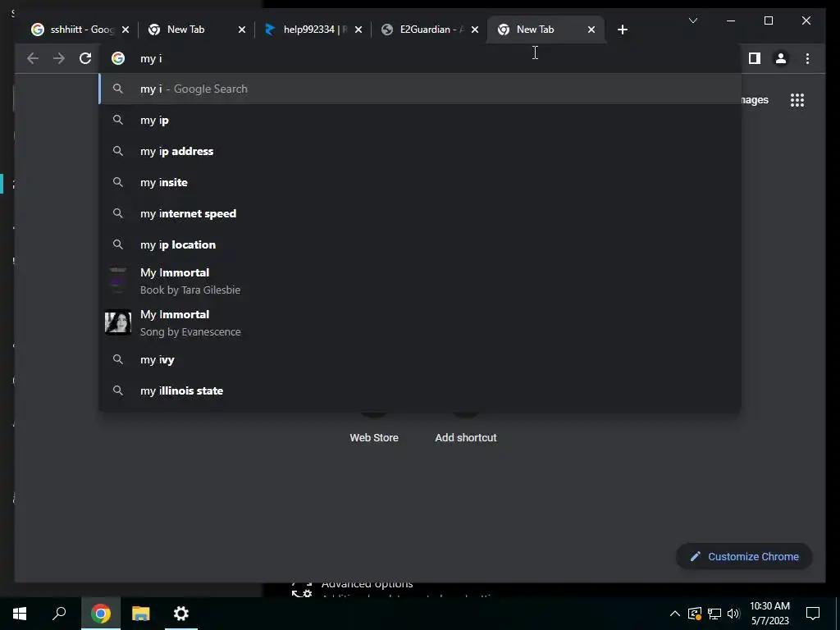Click the Customize Chrome button

point(745,557)
